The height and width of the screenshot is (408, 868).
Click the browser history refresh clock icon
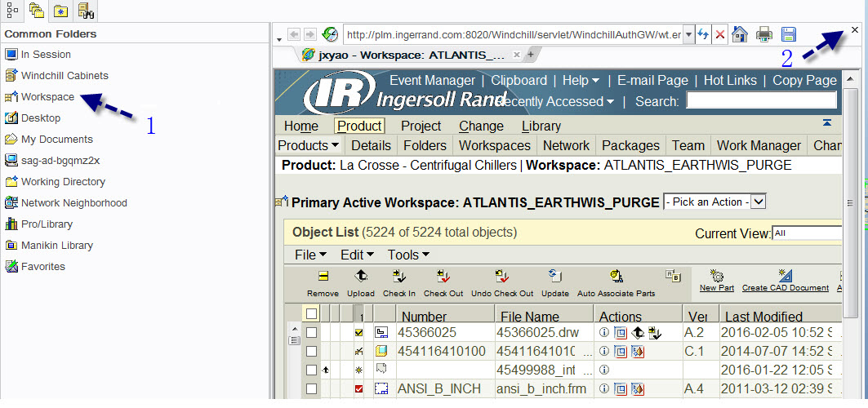[330, 34]
